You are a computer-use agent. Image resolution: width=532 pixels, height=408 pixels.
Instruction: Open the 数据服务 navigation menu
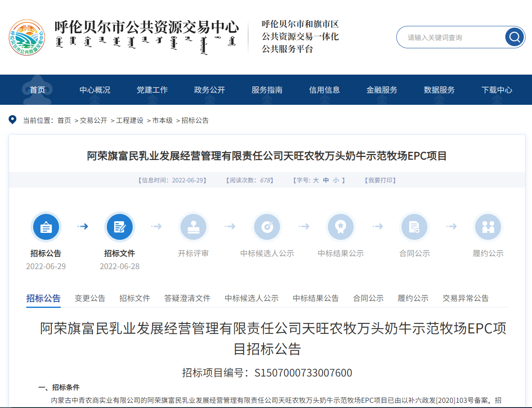coord(439,90)
